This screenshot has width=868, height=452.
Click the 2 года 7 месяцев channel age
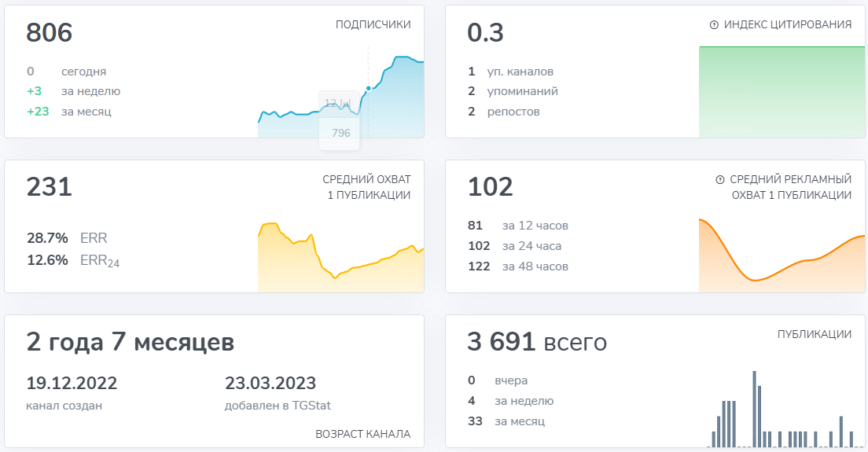pyautogui.click(x=130, y=342)
